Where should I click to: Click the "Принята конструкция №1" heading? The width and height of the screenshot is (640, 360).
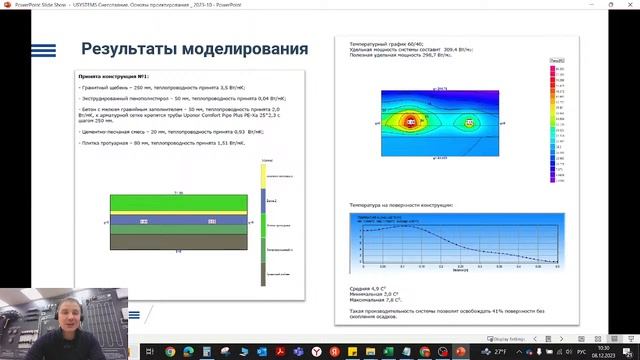[x=114, y=76]
